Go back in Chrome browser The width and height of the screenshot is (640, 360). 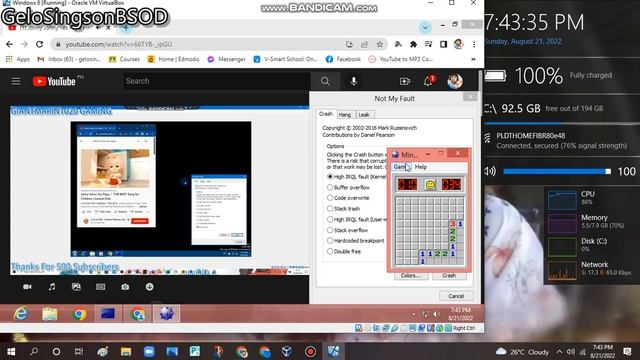(x=9, y=44)
